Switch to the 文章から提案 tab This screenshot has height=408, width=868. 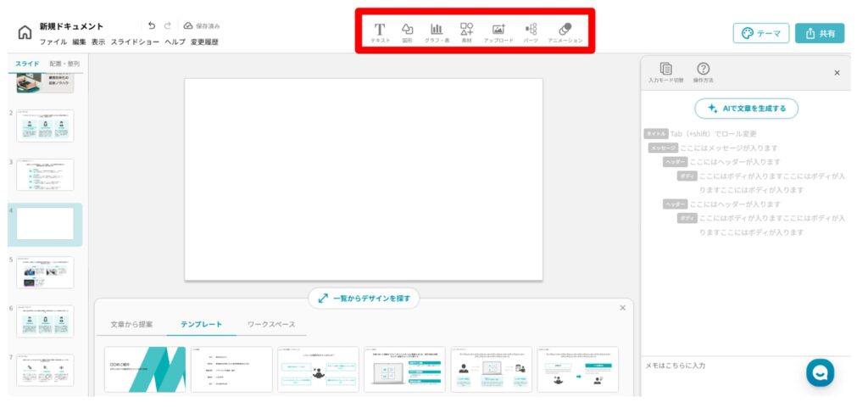click(x=131, y=324)
